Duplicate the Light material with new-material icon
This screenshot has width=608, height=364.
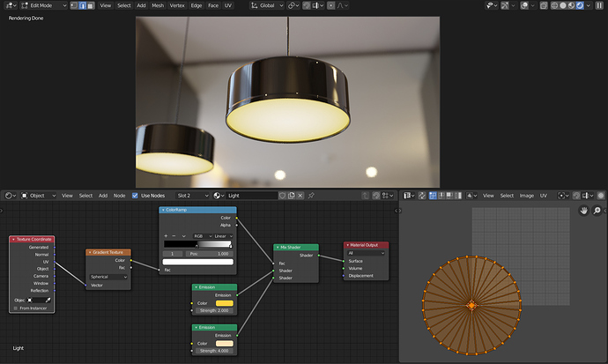click(x=292, y=196)
